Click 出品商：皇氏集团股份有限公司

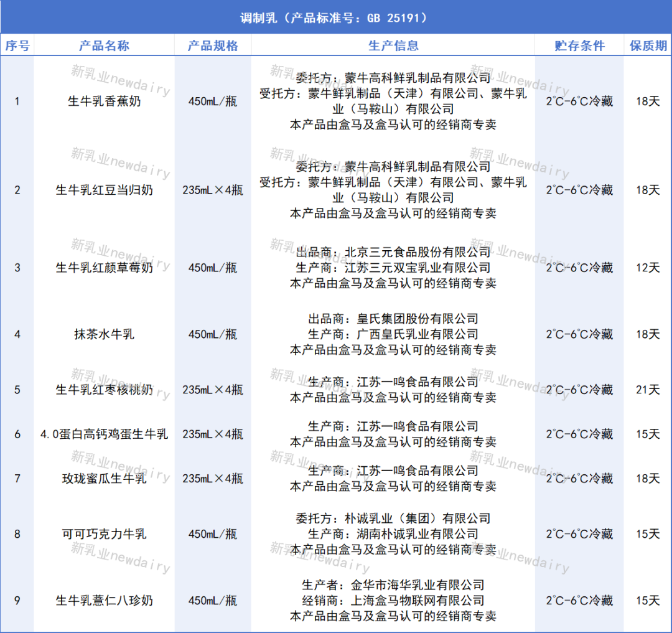point(393,319)
